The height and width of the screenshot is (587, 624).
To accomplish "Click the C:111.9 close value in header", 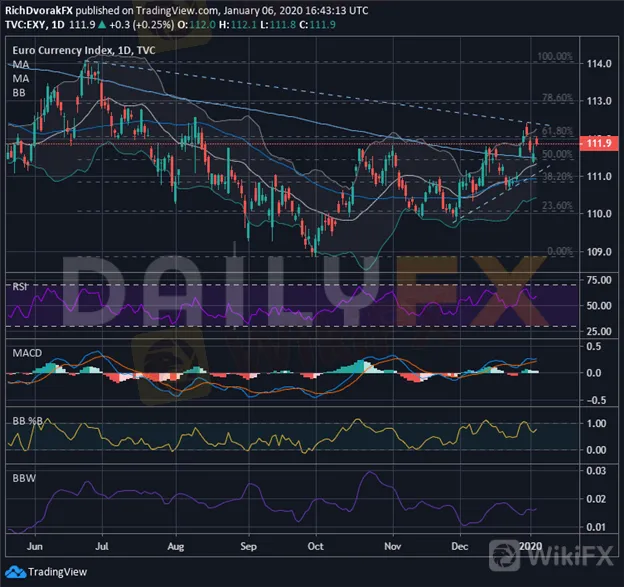I will pyautogui.click(x=317, y=25).
